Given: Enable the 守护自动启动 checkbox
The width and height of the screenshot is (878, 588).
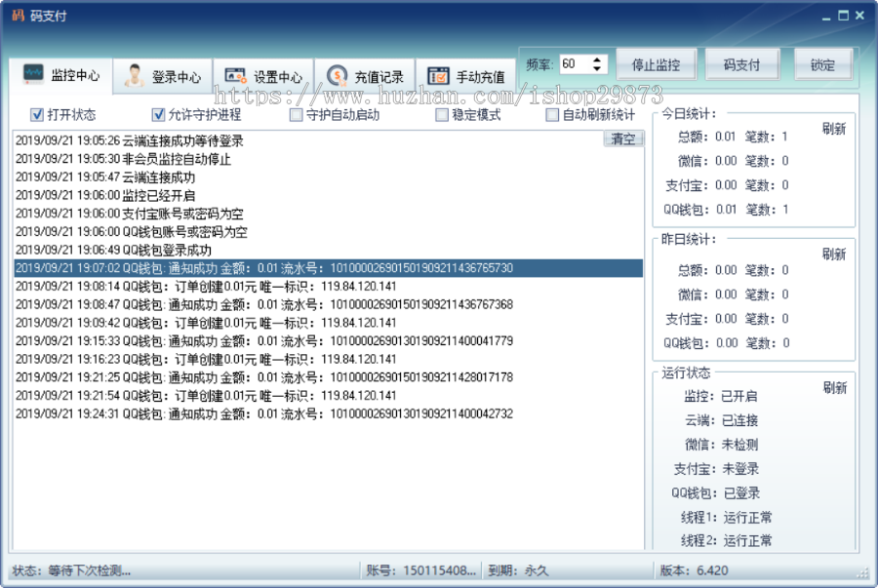Looking at the screenshot, I should tap(297, 115).
